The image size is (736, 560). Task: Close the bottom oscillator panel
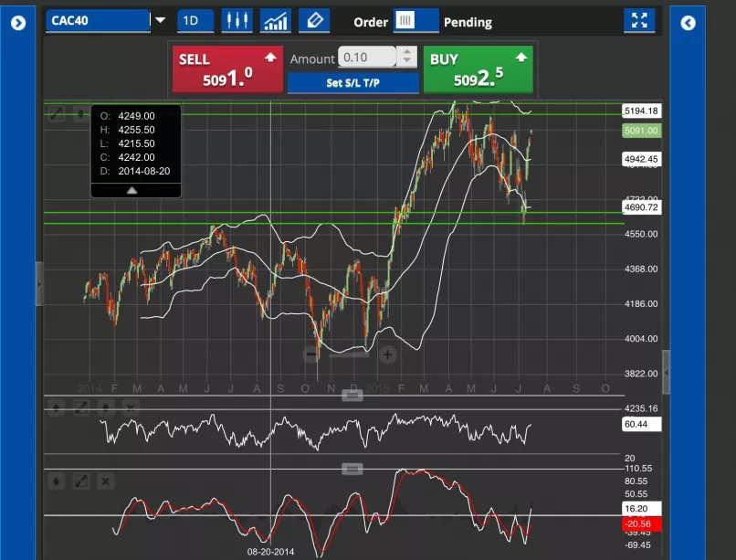click(106, 481)
